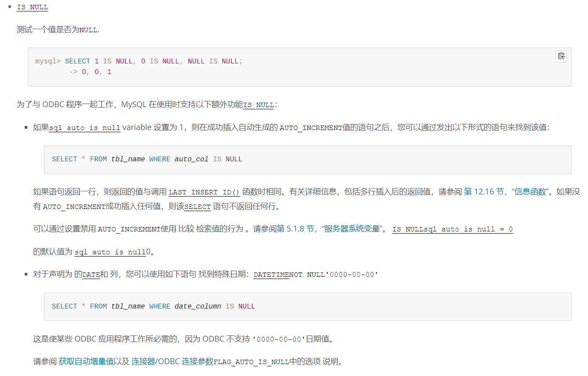
Task: Open the LAST_INSERT_ID() function link
Action: point(204,192)
